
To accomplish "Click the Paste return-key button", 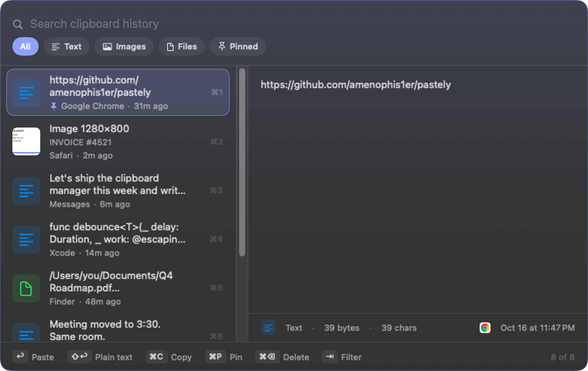I will click(x=33, y=357).
